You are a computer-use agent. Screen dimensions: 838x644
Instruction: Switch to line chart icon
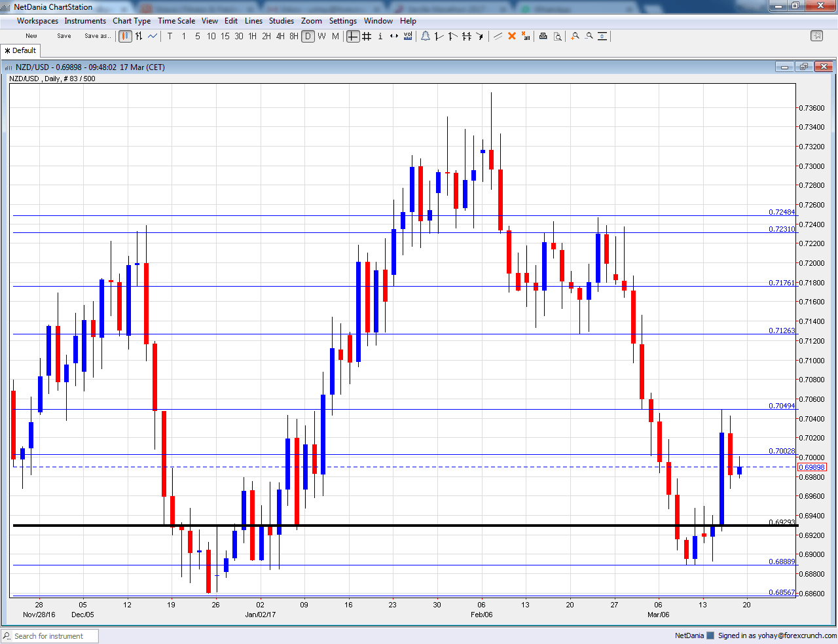pos(153,36)
